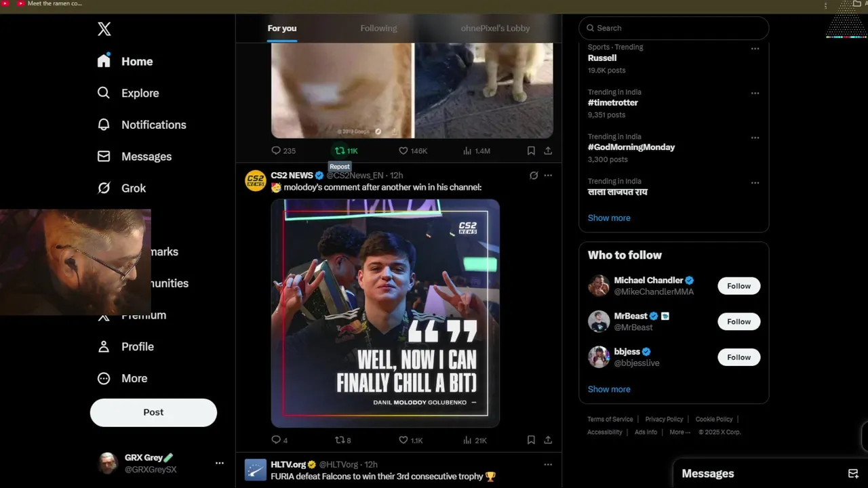Viewport: 868px width, 488px height.
Task: Bookmark the CS2 NEWS post
Action: pos(531,440)
